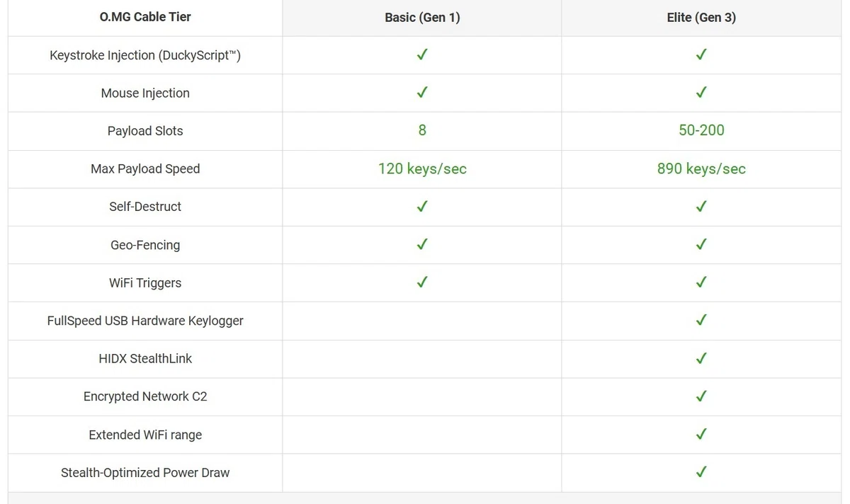Click Elite checkmark for Geo-Fencing

[701, 244]
